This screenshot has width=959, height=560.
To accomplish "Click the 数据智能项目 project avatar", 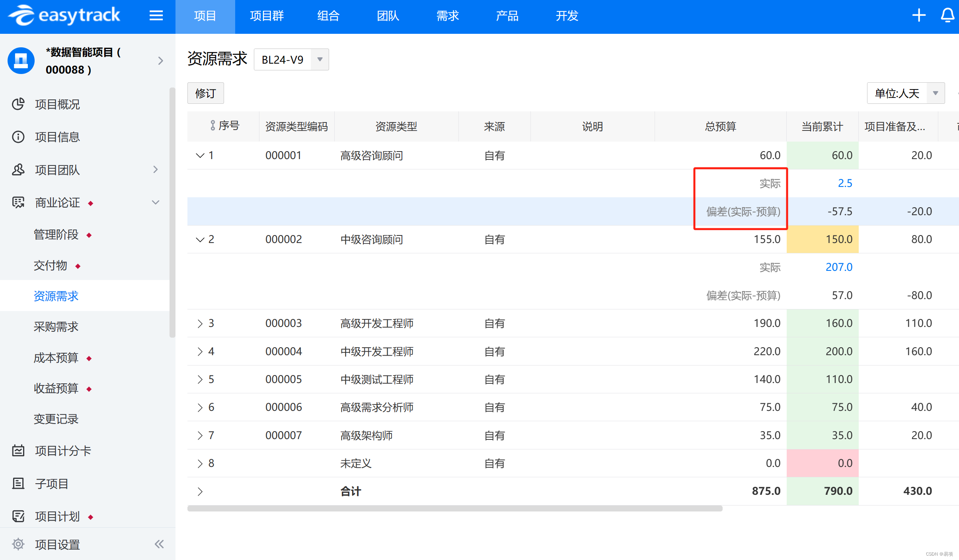I will (x=21, y=61).
